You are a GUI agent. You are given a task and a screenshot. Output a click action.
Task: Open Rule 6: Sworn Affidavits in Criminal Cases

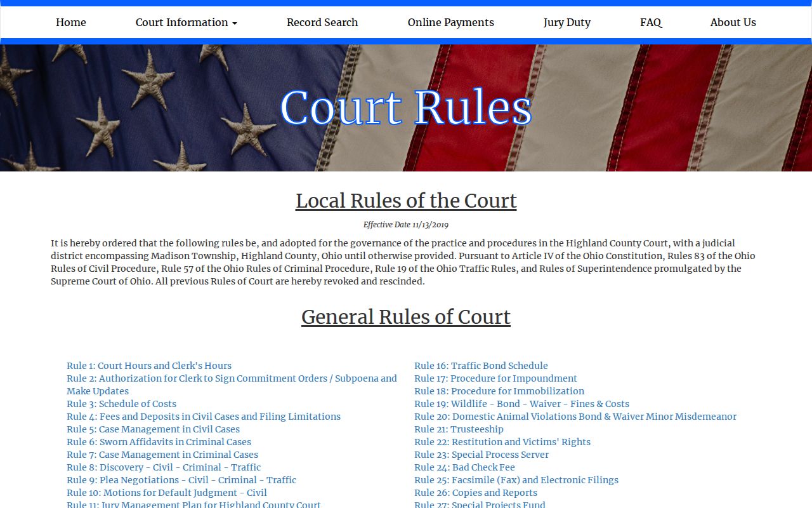[x=159, y=442]
